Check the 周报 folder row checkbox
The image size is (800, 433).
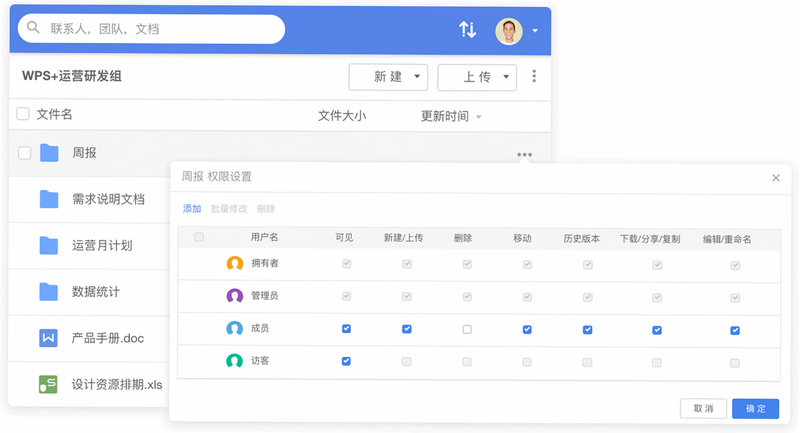[x=24, y=153]
